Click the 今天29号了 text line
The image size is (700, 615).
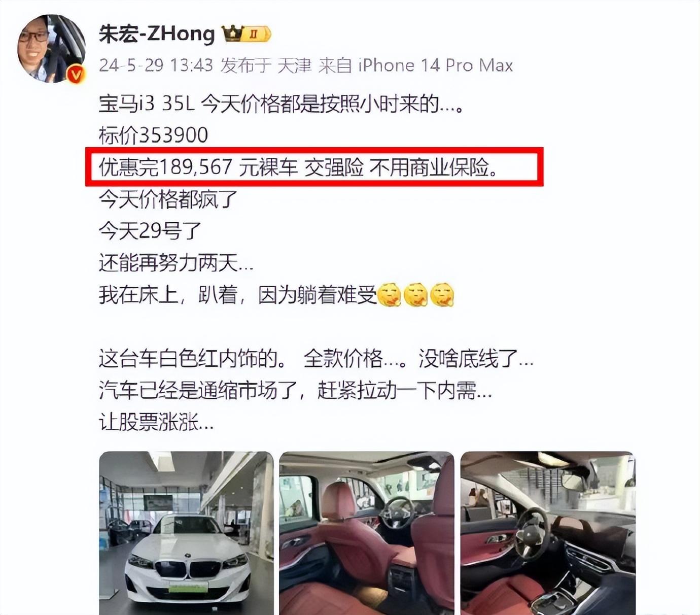[x=150, y=231]
